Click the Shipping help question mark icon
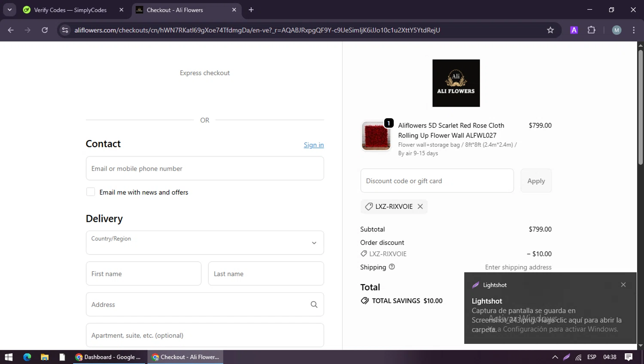Screen dimensions: 644x364 (x=392, y=267)
